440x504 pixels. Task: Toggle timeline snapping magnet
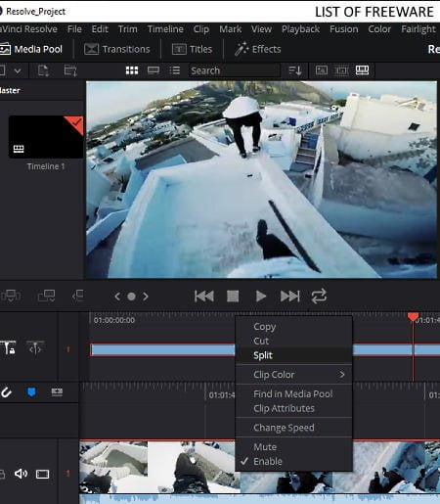tap(6, 392)
